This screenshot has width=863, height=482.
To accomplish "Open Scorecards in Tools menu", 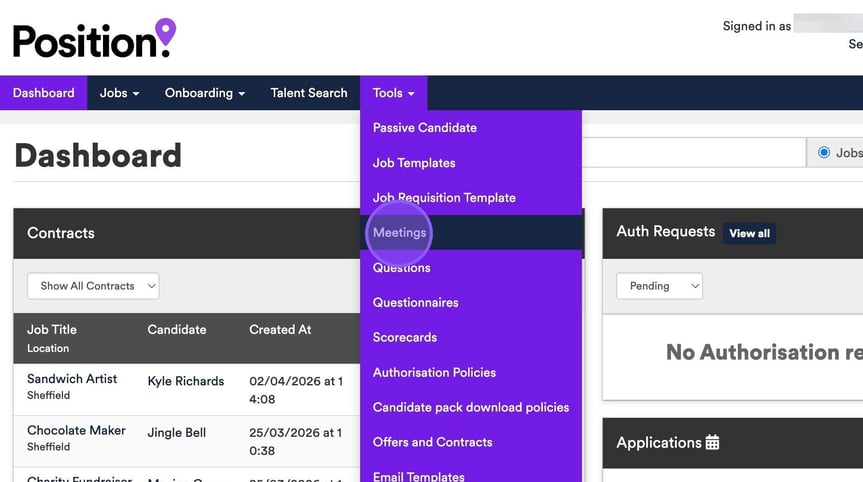I will 405,337.
